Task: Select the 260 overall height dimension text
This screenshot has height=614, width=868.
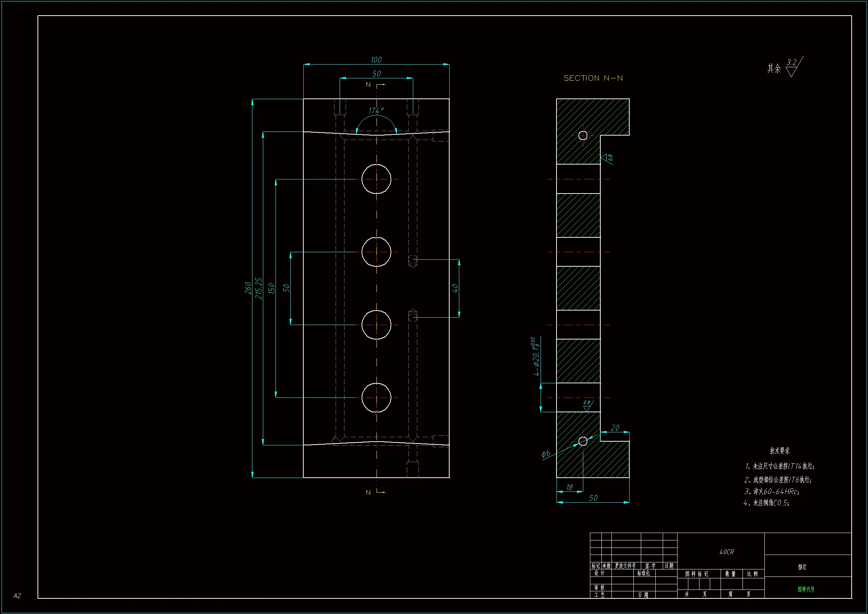Action: [x=248, y=288]
